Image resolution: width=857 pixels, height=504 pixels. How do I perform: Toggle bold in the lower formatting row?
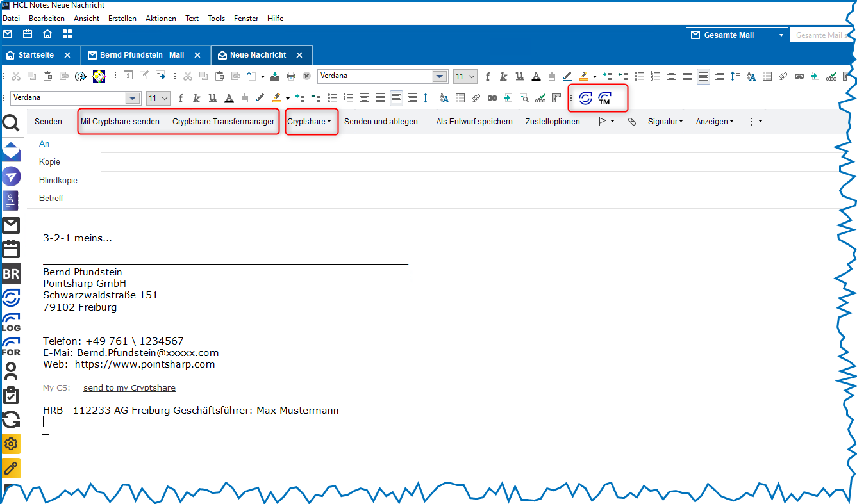point(181,99)
